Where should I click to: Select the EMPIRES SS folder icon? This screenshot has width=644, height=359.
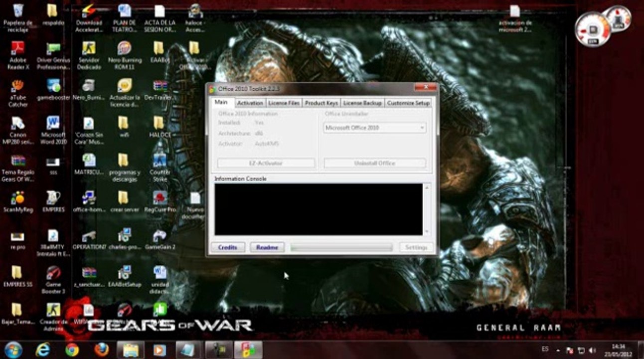click(x=17, y=276)
